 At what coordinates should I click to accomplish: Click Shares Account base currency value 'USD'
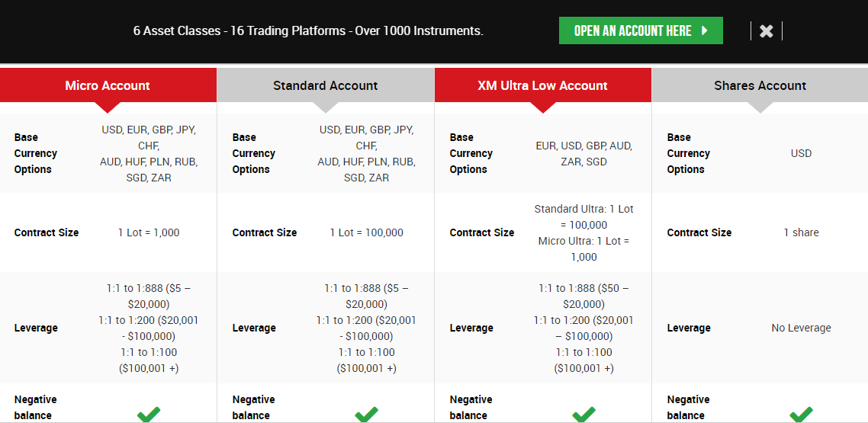point(801,153)
